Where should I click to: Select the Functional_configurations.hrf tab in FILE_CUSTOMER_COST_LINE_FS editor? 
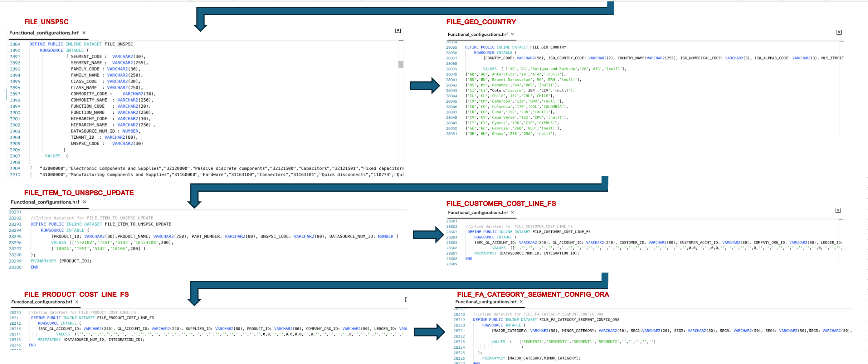478,212
